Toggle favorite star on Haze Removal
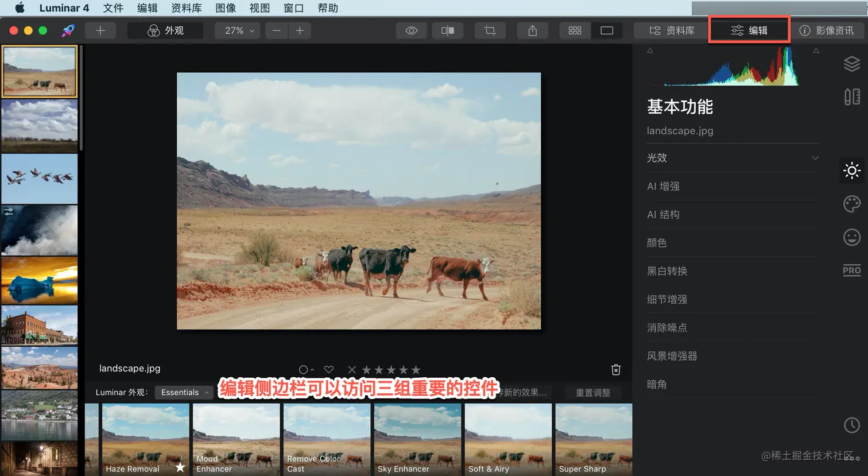The width and height of the screenshot is (868, 476). 180,467
